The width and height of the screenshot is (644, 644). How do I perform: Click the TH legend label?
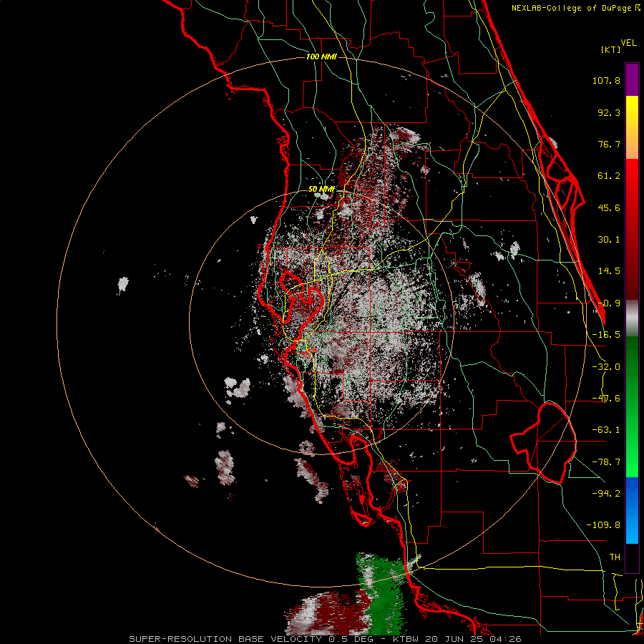pos(615,557)
